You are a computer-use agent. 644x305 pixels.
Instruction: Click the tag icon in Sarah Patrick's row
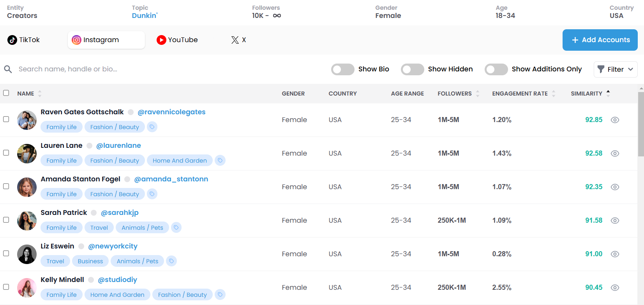pos(176,227)
